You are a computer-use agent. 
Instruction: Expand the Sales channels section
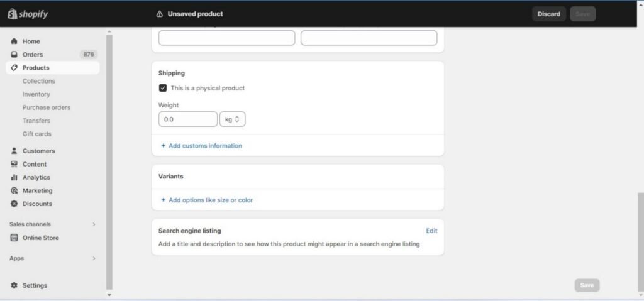pos(94,224)
